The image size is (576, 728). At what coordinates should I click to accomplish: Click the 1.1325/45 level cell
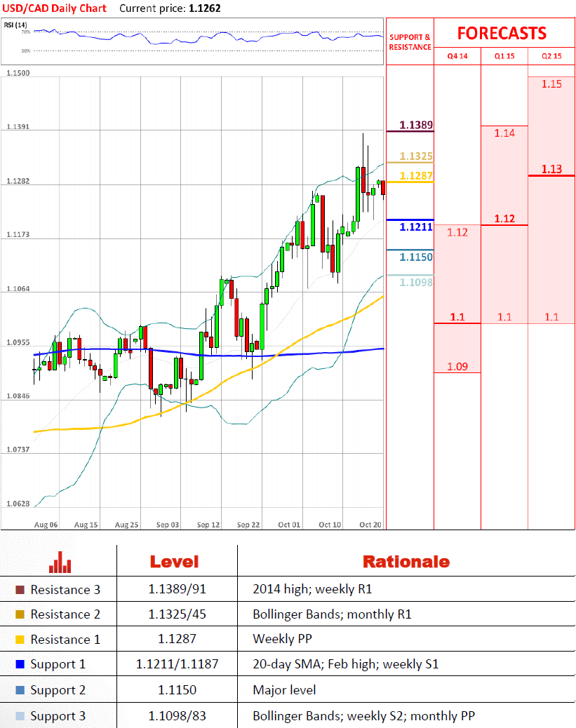tap(177, 614)
